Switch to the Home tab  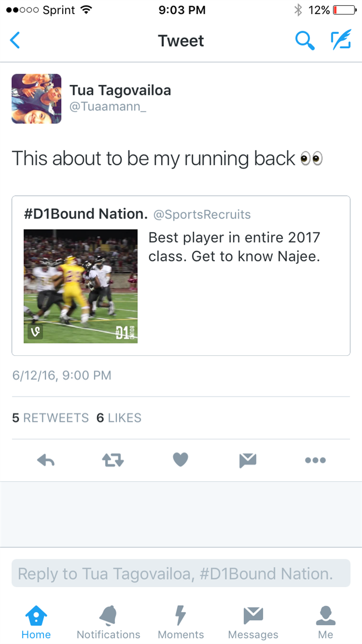[36, 623]
